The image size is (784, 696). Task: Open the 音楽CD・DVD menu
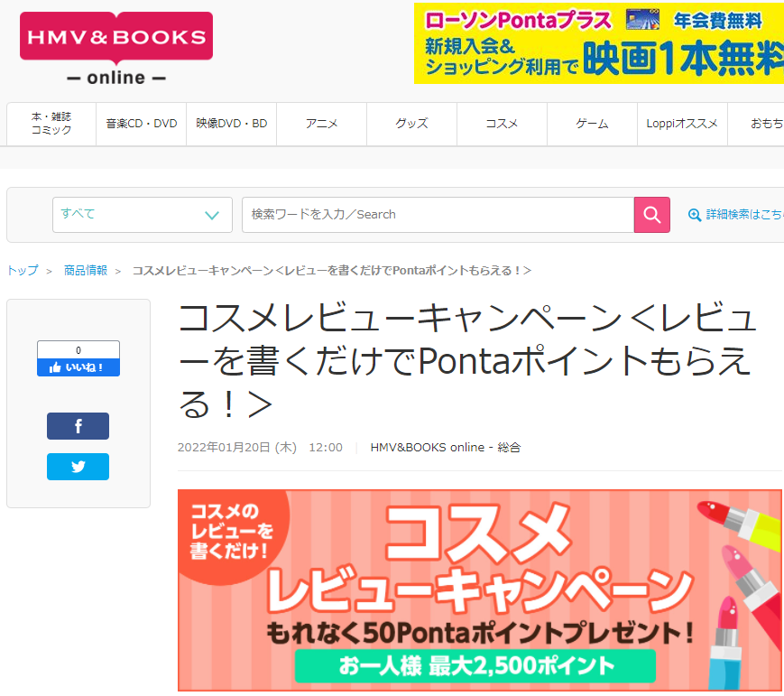(x=141, y=124)
